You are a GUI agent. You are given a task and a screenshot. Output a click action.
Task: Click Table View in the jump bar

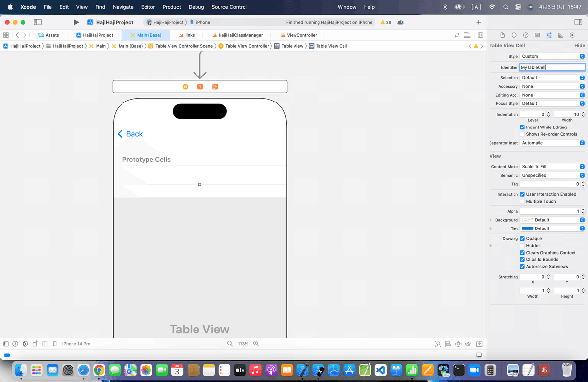click(289, 46)
